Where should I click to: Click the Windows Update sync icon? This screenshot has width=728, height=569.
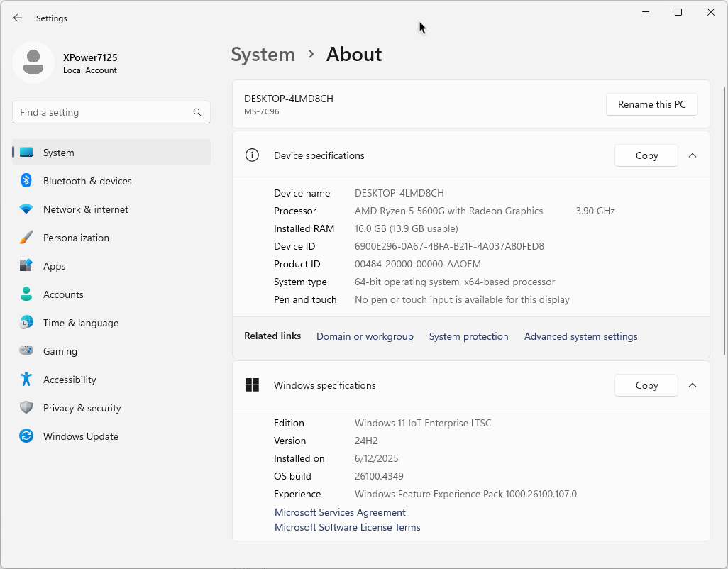tap(26, 436)
